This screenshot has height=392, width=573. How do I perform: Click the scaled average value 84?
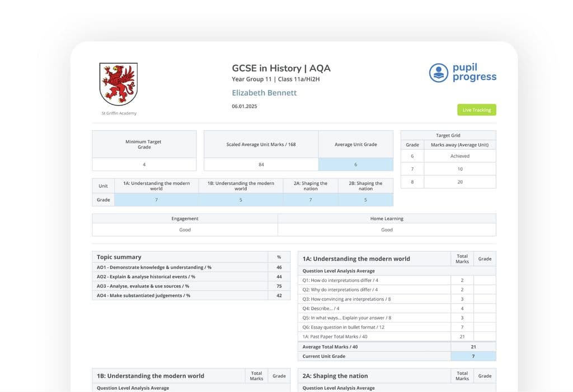(261, 164)
